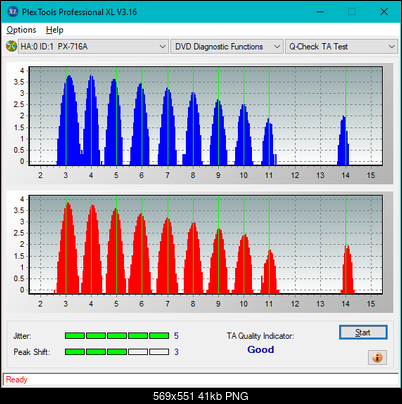The width and height of the screenshot is (402, 404).
Task: Close the PlexTools Professional XL window
Action: pos(384,12)
